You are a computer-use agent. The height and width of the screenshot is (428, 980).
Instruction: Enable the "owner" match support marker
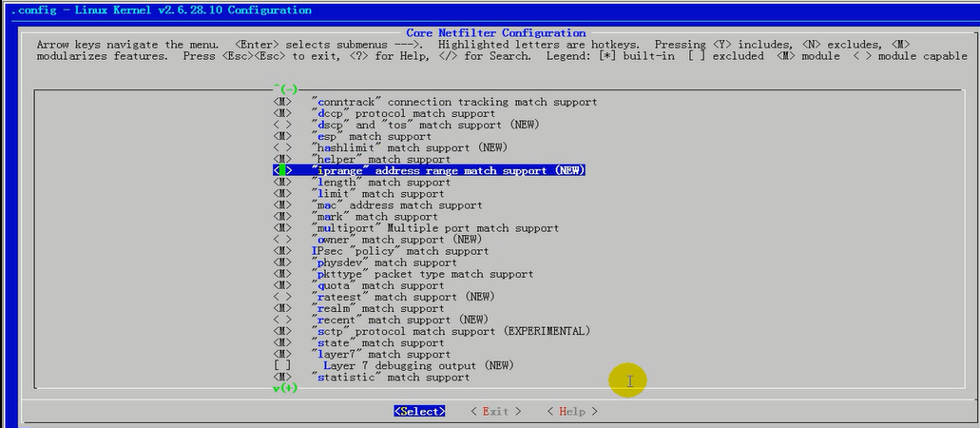point(282,239)
